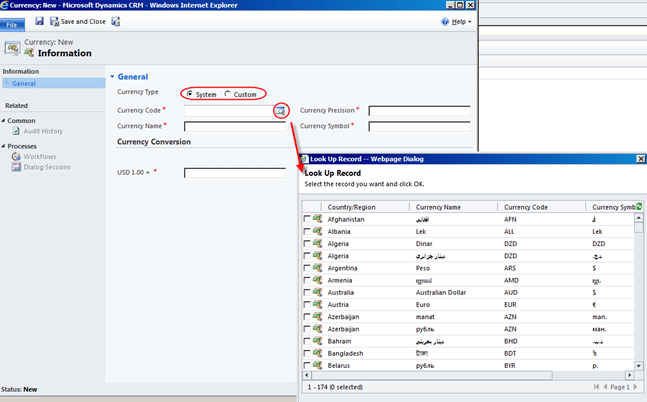Image resolution: width=647 pixels, height=402 pixels.
Task: Select the Custom currency type radio button
Action: click(227, 94)
